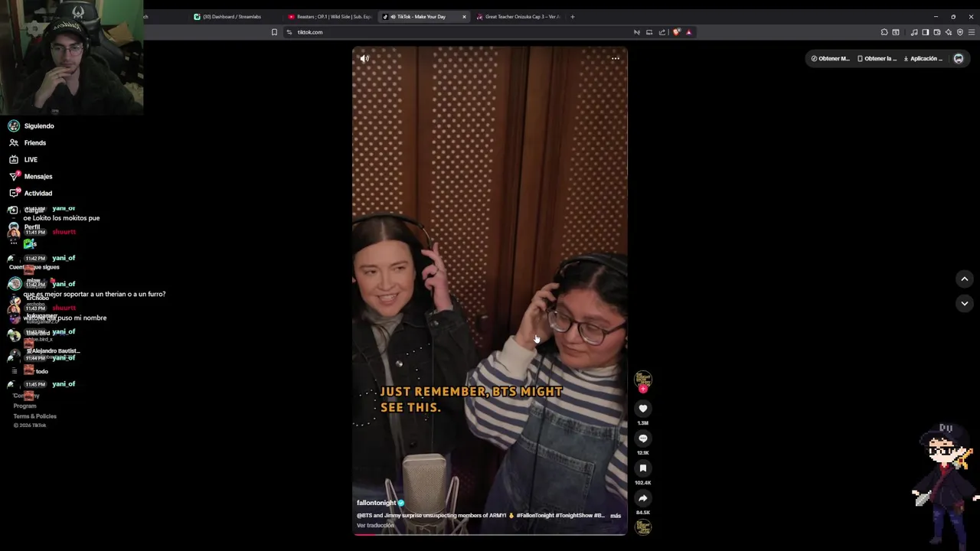
Task: Click the share page icon in address bar
Action: pos(662,32)
